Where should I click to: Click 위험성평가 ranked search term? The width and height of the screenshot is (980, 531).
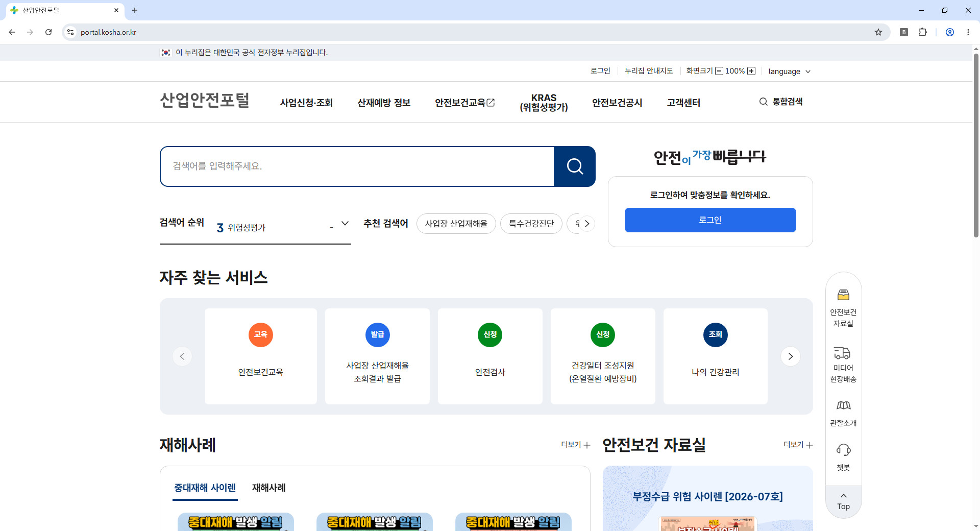pos(247,228)
